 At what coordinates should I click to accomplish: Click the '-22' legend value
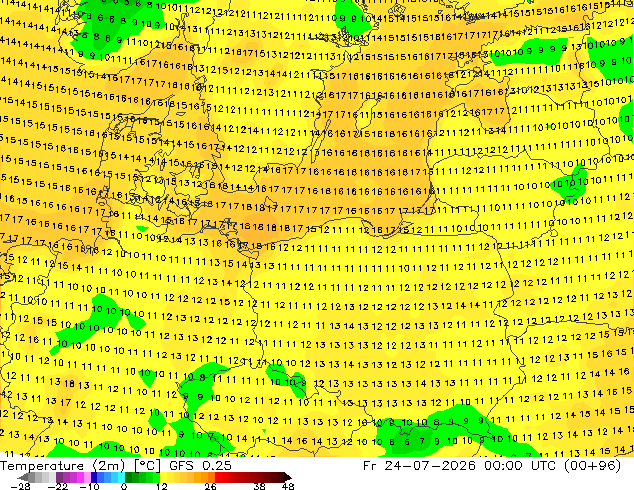coord(58,486)
